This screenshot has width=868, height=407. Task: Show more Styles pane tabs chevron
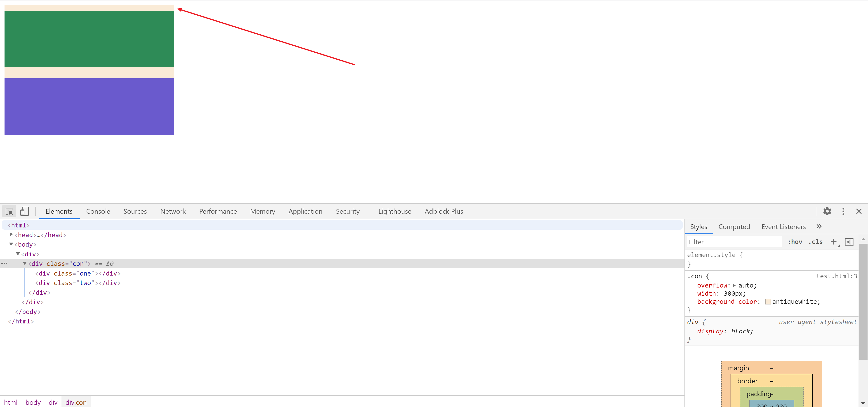point(819,227)
